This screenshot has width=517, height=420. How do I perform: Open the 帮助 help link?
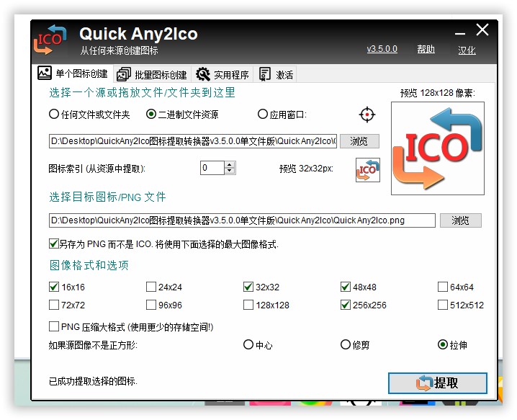426,49
